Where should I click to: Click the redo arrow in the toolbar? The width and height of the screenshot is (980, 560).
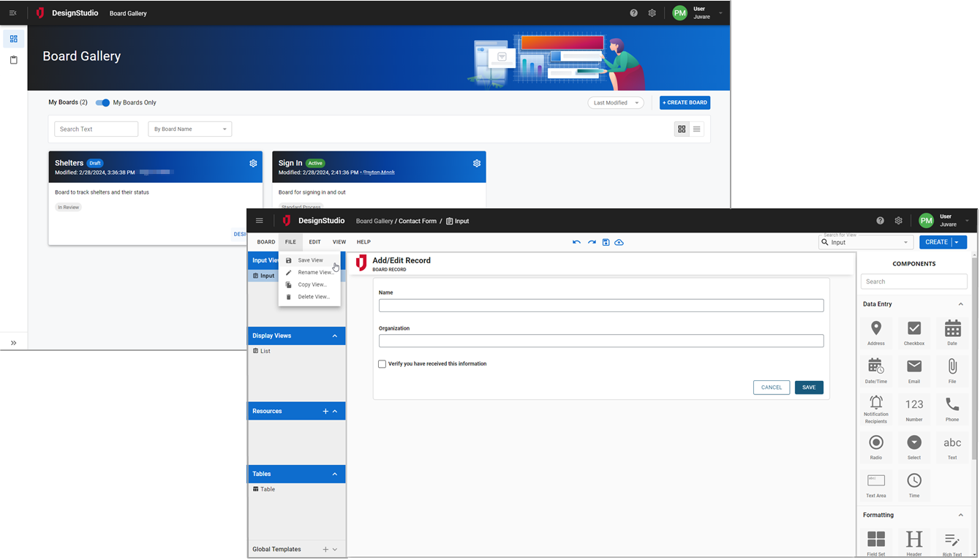pos(592,242)
